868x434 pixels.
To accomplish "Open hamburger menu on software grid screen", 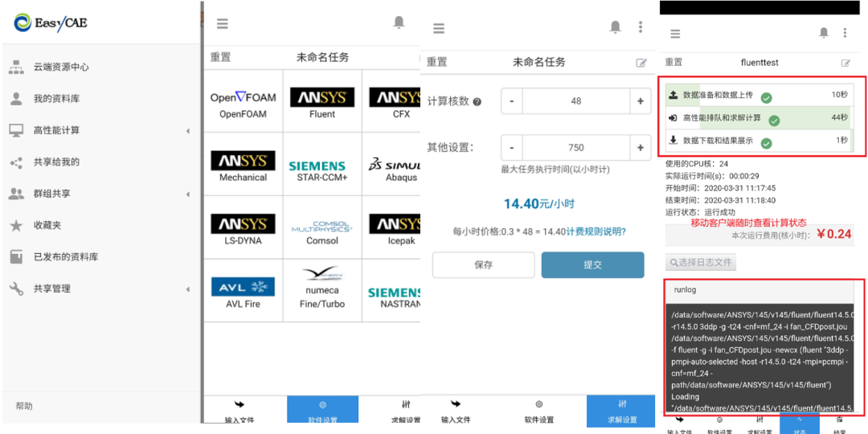I will point(222,24).
